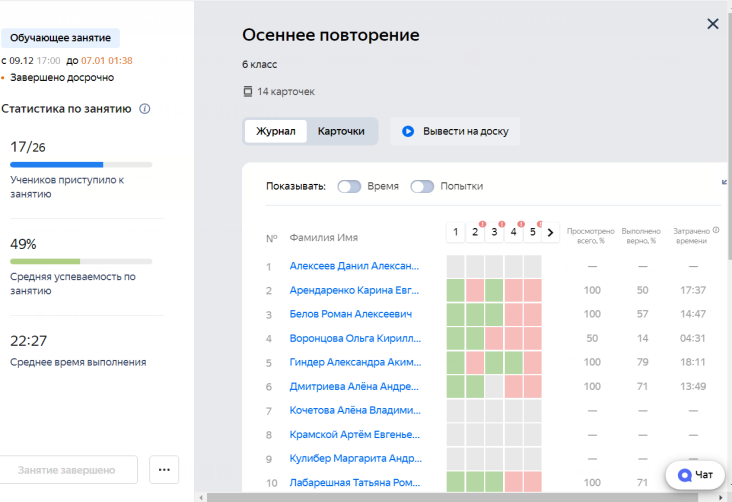Image resolution: width=732 pixels, height=502 pixels.
Task: Toggle the Попытки switch
Action: [x=422, y=186]
